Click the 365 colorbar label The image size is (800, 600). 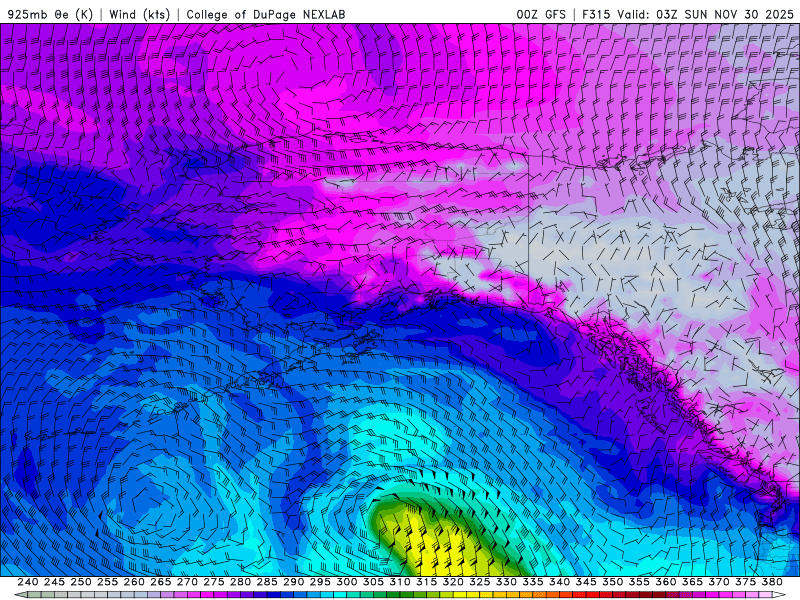692,582
